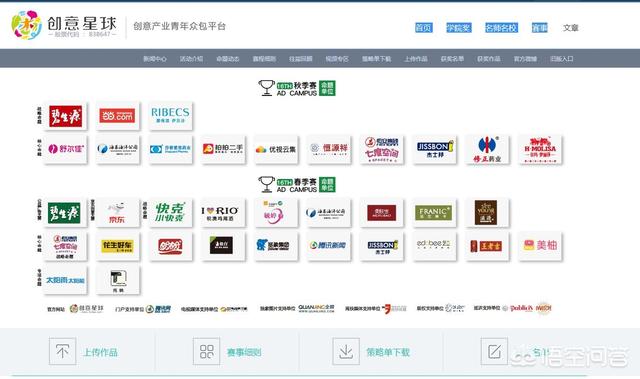
Task: Open the 快克 小快克 sponsor tile
Action: pos(170,213)
